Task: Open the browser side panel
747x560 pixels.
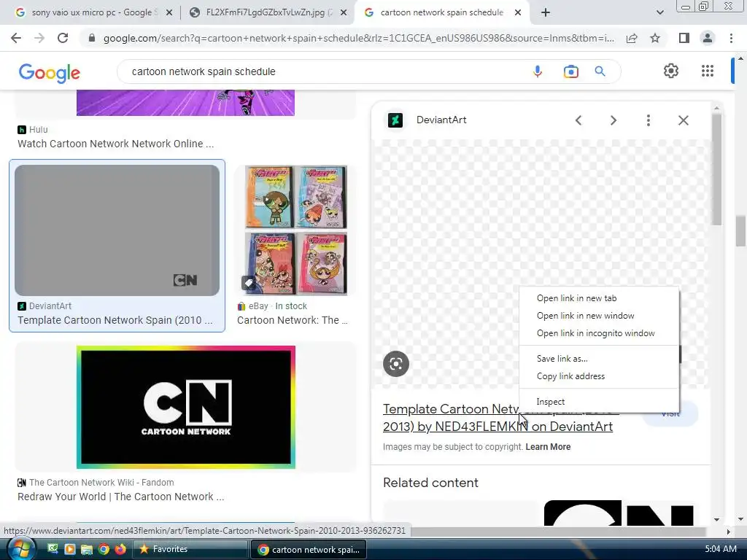Action: 684,38
